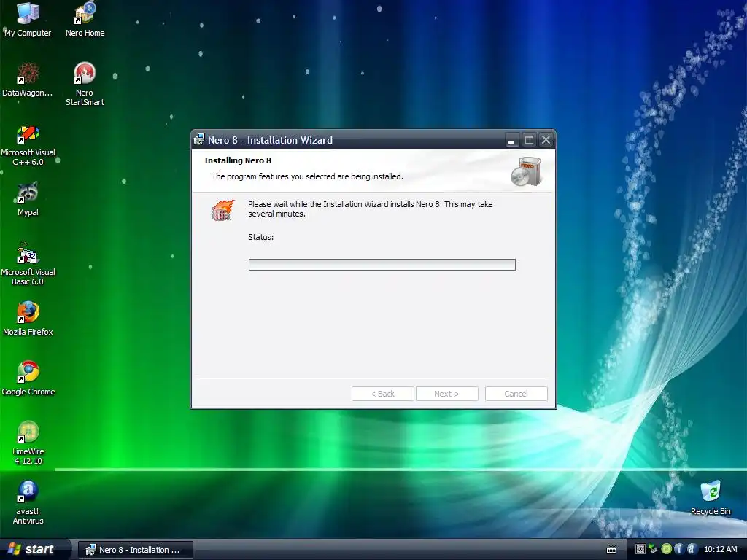Click the green LimeWire tray icon
747x560 pixels.
click(666, 549)
